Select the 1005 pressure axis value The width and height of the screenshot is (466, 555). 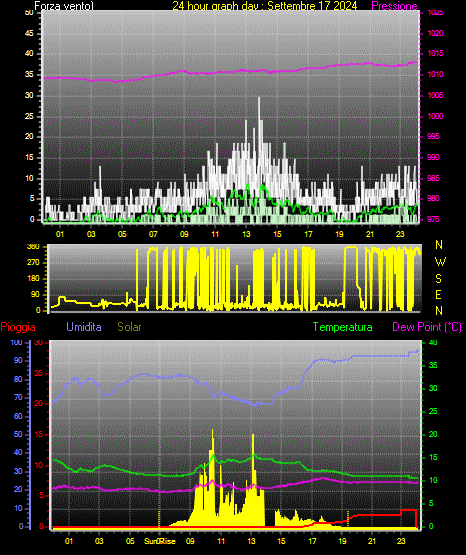point(435,95)
